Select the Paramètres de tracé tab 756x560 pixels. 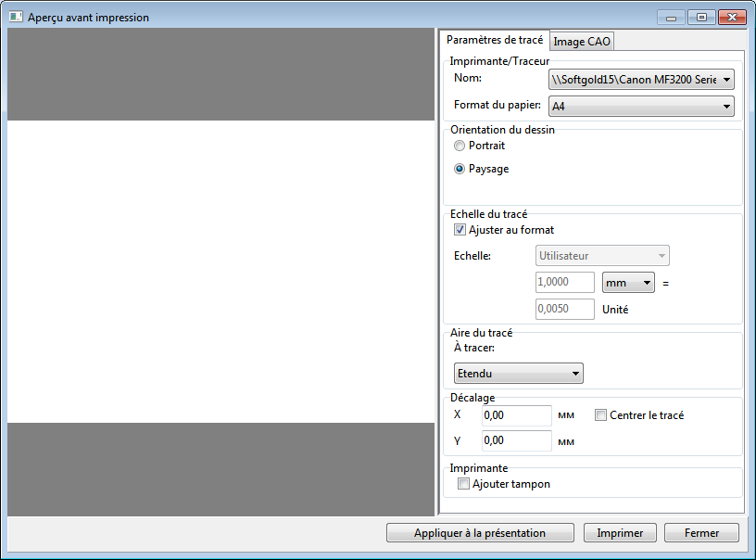click(494, 40)
